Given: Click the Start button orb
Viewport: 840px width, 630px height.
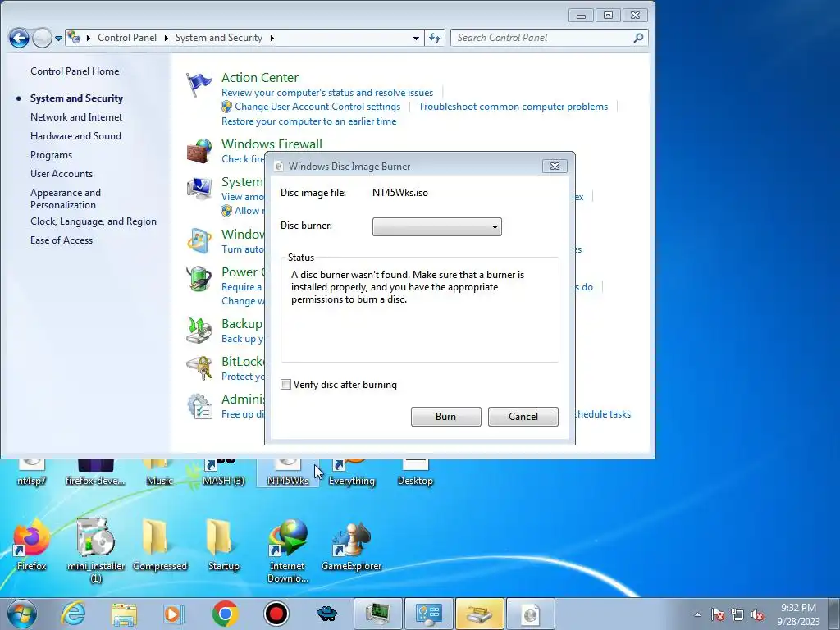Looking at the screenshot, I should coord(22,614).
